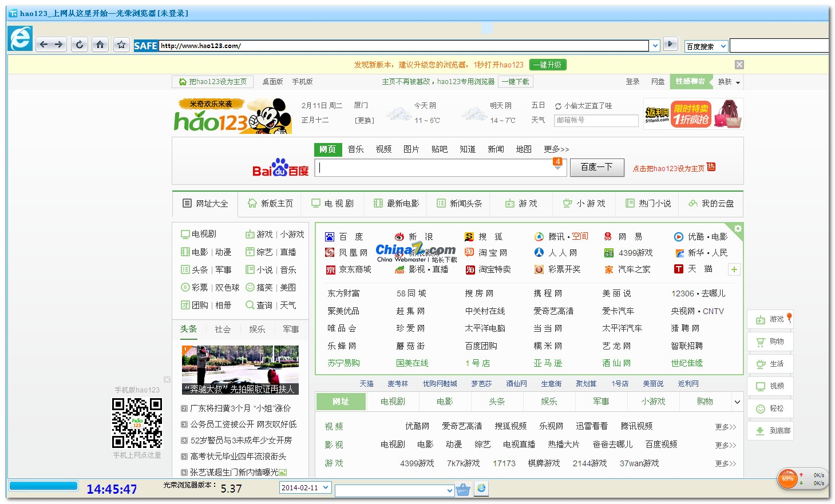
Task: Open the 百度搜索 search engine dropdown
Action: pyautogui.click(x=723, y=46)
